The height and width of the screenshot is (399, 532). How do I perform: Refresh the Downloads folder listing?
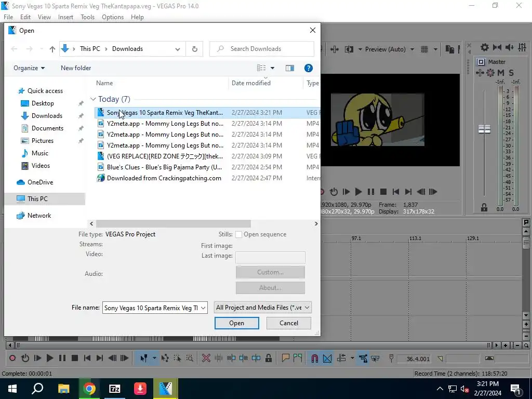pyautogui.click(x=195, y=49)
